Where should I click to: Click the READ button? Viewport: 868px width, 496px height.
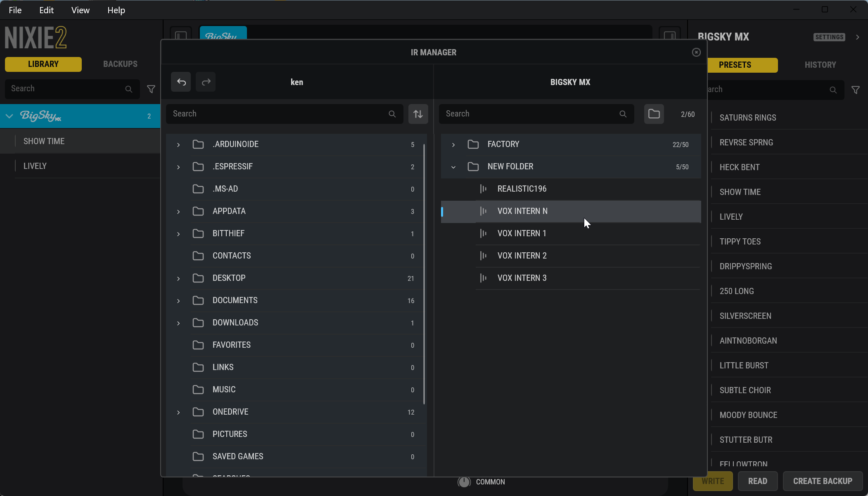coord(758,481)
